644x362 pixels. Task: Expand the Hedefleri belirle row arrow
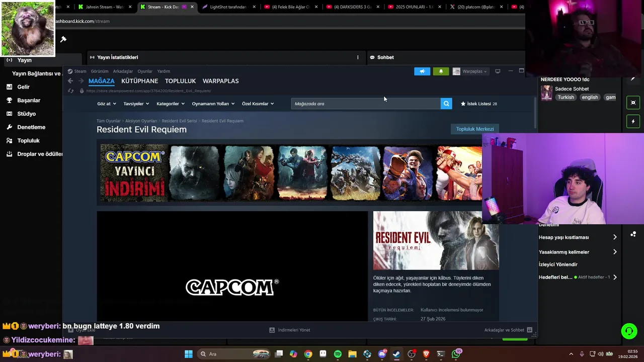click(x=615, y=277)
